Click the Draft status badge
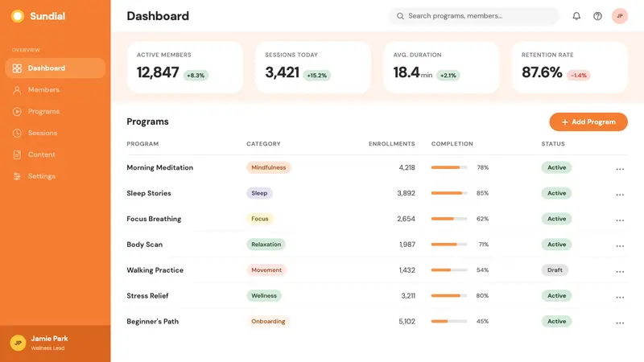The width and height of the screenshot is (644, 362). point(555,270)
